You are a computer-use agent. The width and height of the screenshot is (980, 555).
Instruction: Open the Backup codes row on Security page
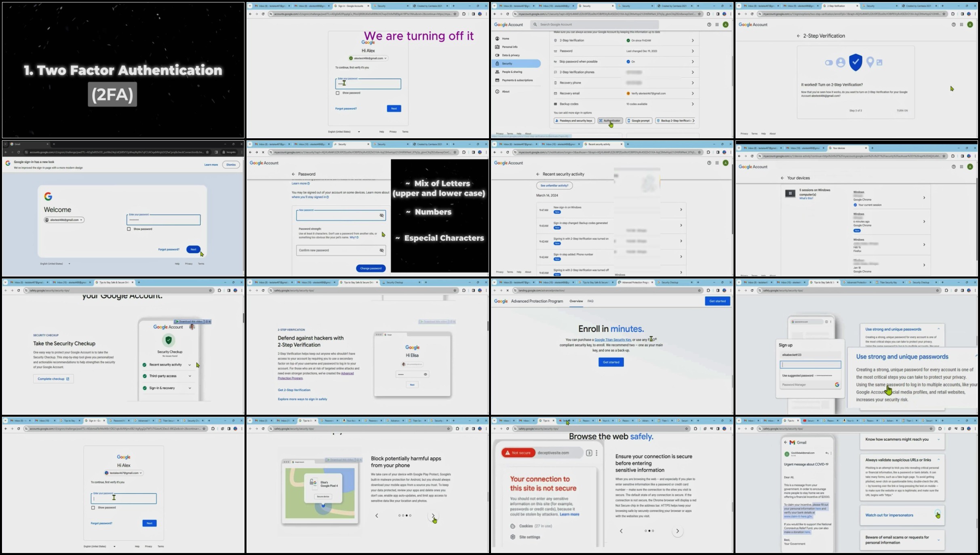624,104
